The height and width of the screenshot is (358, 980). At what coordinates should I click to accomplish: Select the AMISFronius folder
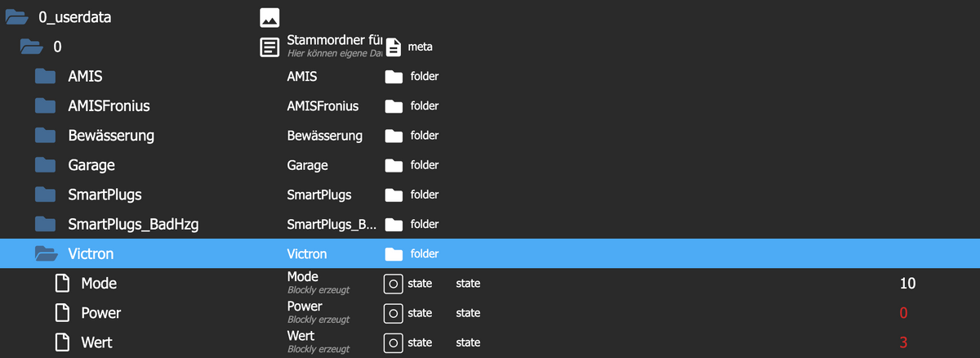pos(109,106)
